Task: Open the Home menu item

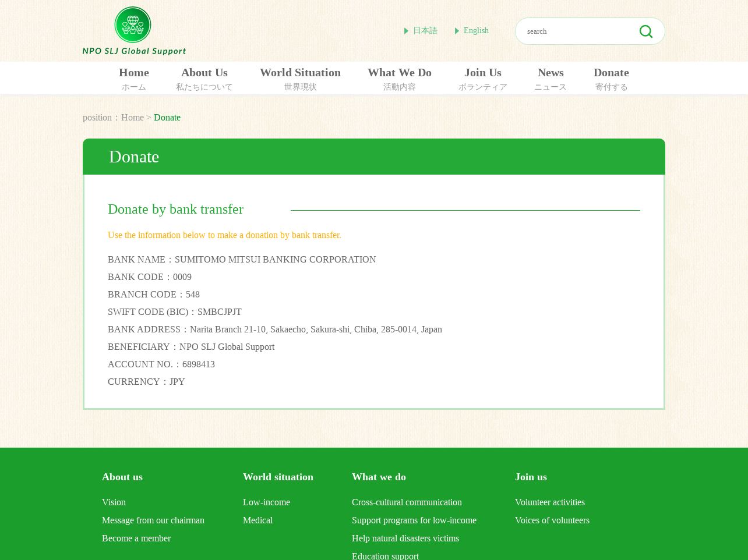Action: point(134,79)
